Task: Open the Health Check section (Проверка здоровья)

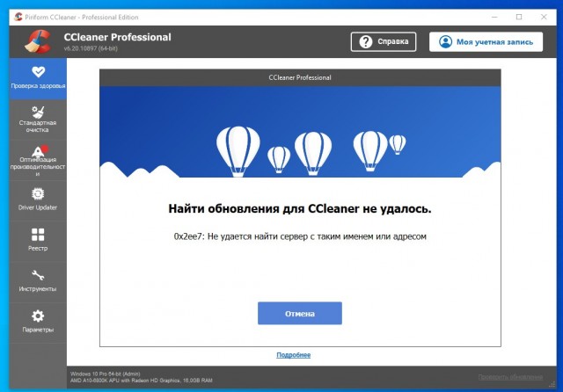Action: pos(38,78)
